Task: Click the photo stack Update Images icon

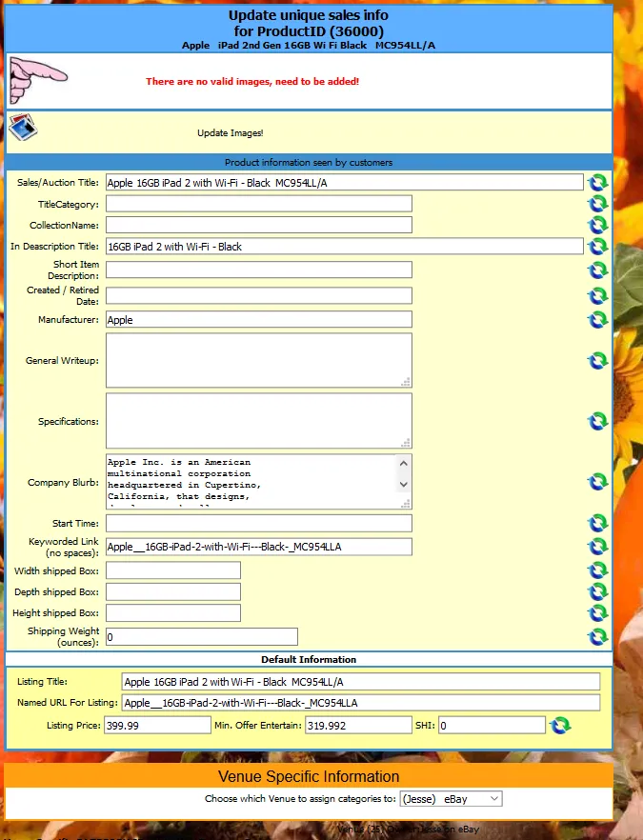Action: click(x=23, y=128)
